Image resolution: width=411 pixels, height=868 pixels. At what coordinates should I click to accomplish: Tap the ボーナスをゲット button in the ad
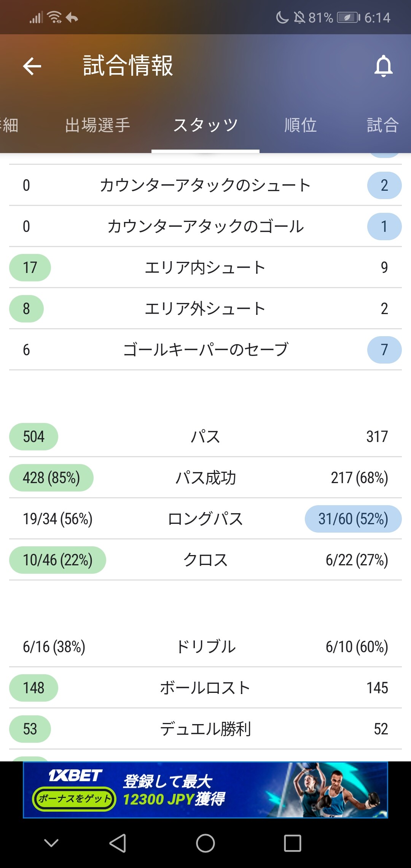coord(75,799)
